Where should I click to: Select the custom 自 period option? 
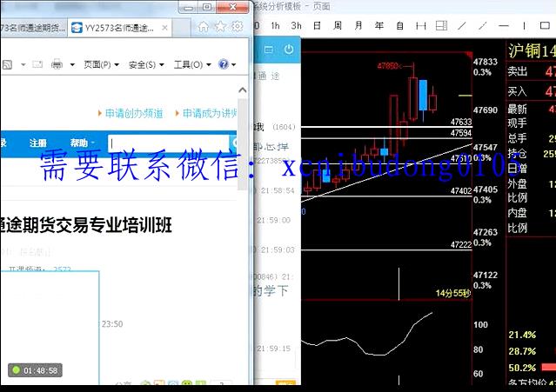click(400, 26)
